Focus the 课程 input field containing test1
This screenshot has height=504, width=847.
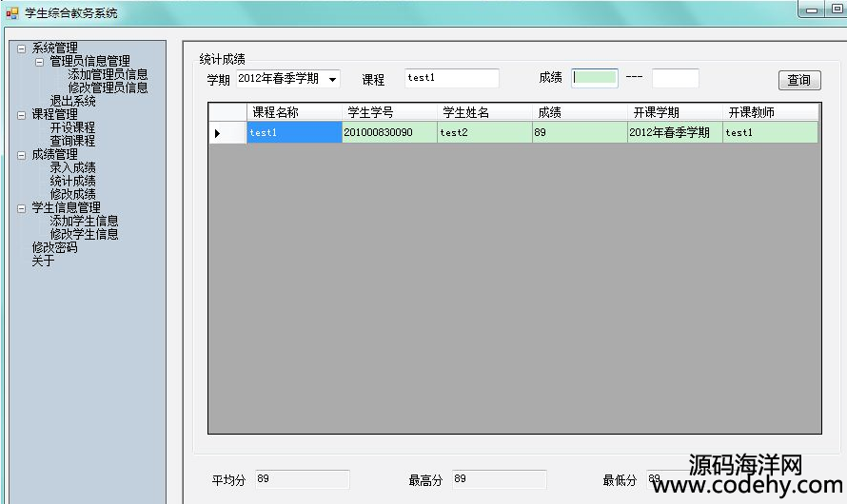[452, 78]
